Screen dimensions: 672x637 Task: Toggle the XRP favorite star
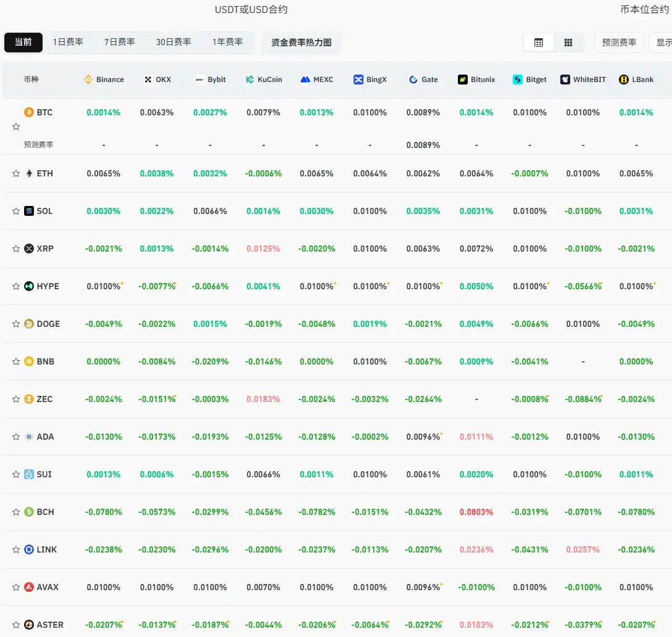16,249
